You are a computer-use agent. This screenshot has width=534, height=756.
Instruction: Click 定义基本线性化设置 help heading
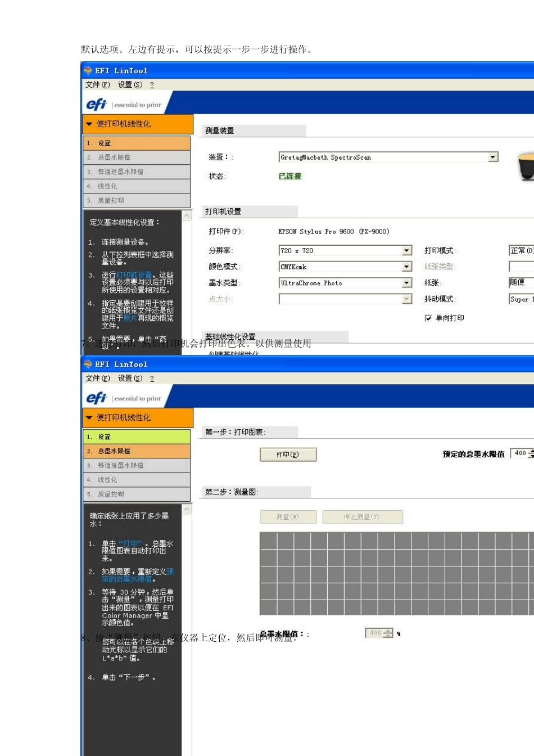125,222
